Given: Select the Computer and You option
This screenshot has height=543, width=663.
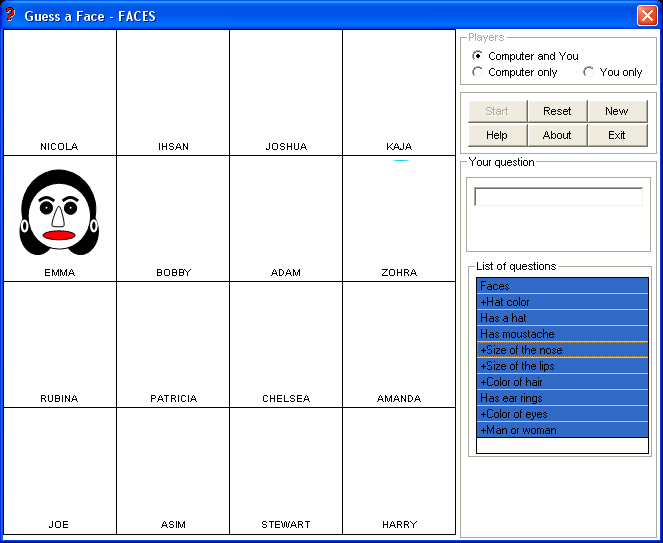Looking at the screenshot, I should (478, 56).
